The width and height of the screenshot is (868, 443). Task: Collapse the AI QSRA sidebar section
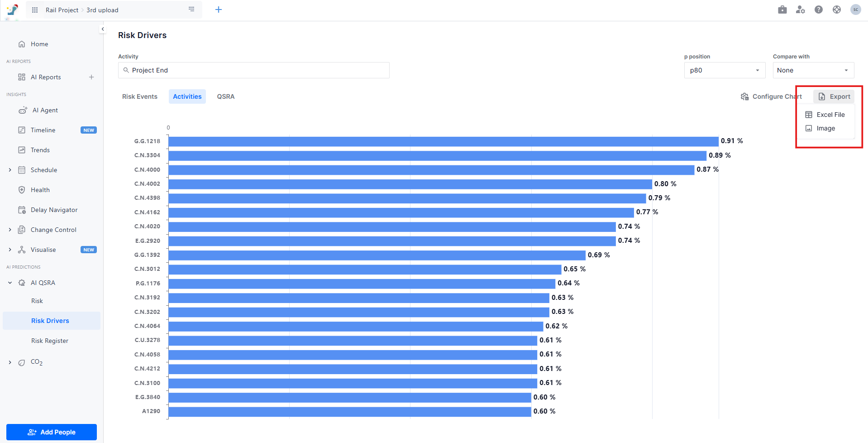pyautogui.click(x=10, y=283)
